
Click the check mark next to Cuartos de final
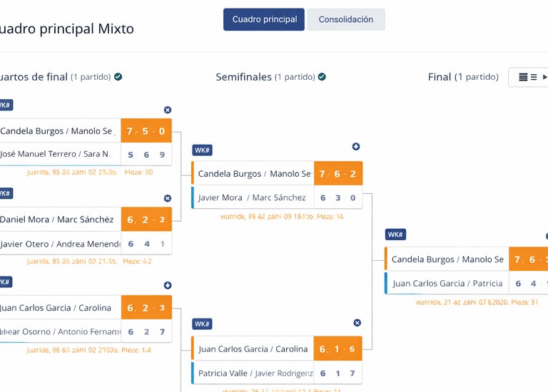point(118,77)
